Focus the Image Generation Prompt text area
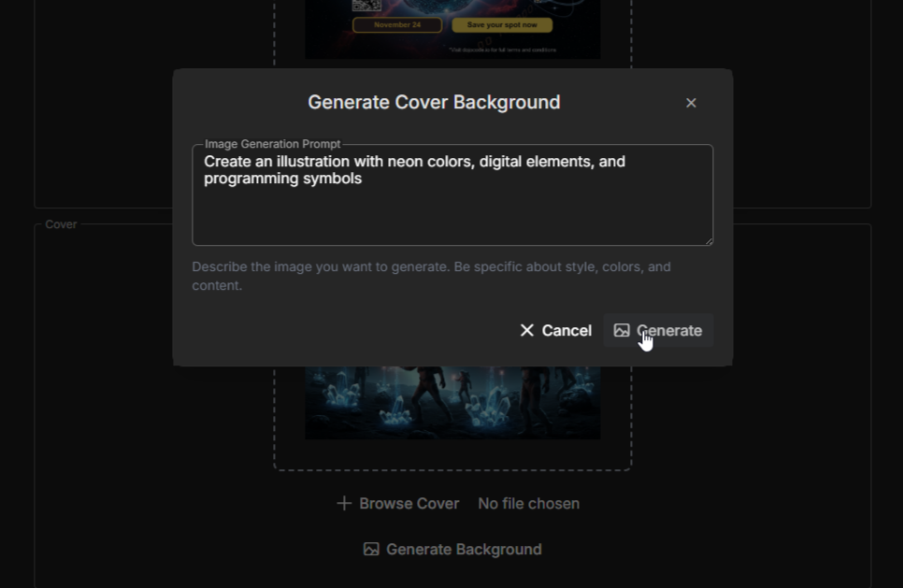This screenshot has width=903, height=588. (x=452, y=206)
